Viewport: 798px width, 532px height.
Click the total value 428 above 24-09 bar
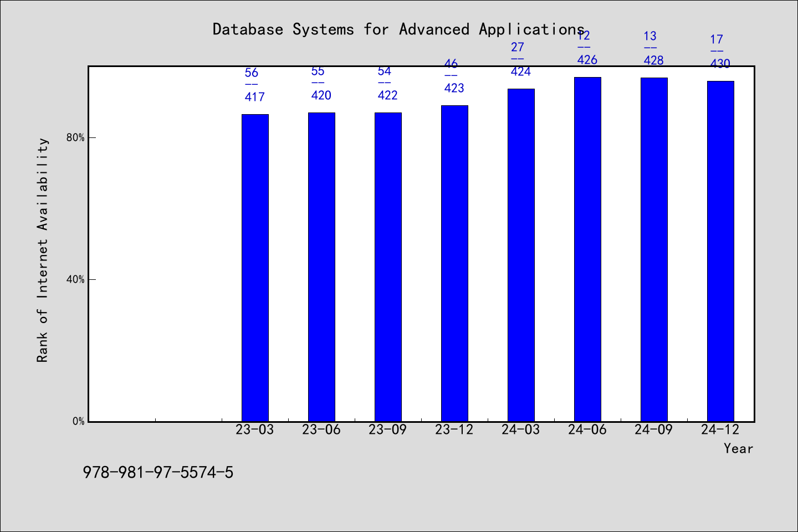pos(654,60)
